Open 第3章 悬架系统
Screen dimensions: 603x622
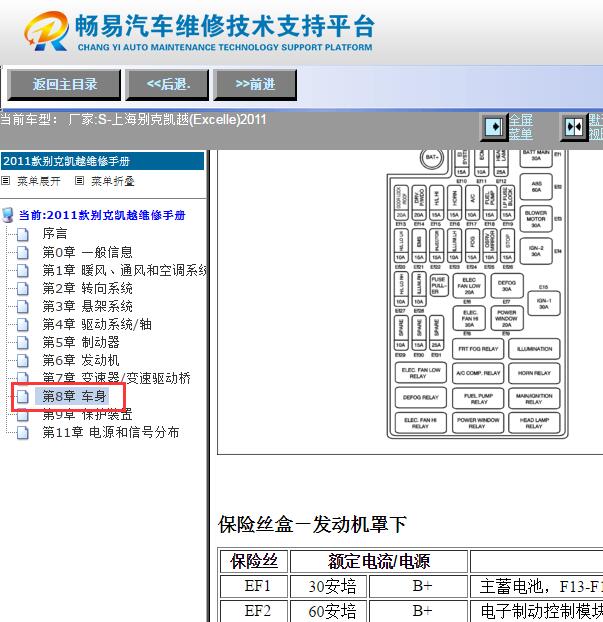(x=87, y=306)
